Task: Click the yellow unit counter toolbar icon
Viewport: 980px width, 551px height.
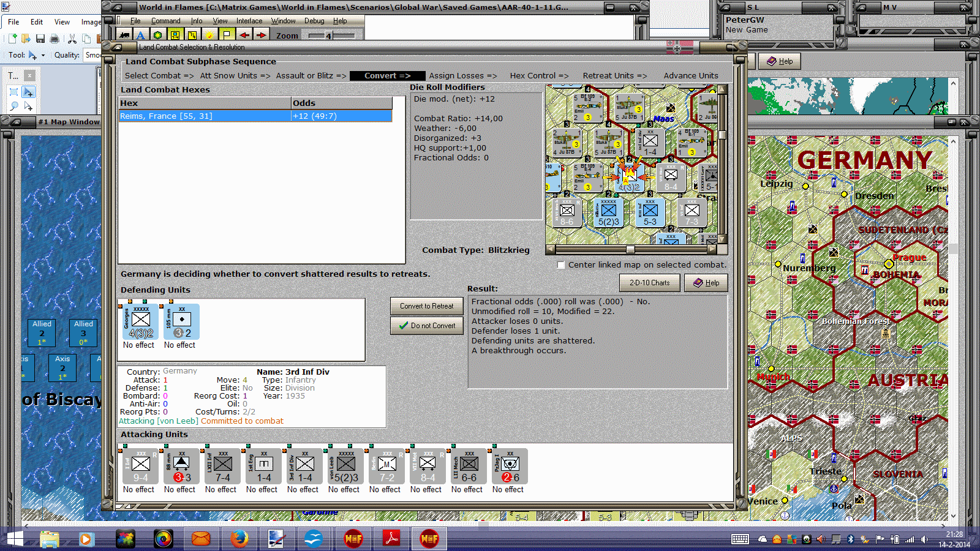Action: 175,36
